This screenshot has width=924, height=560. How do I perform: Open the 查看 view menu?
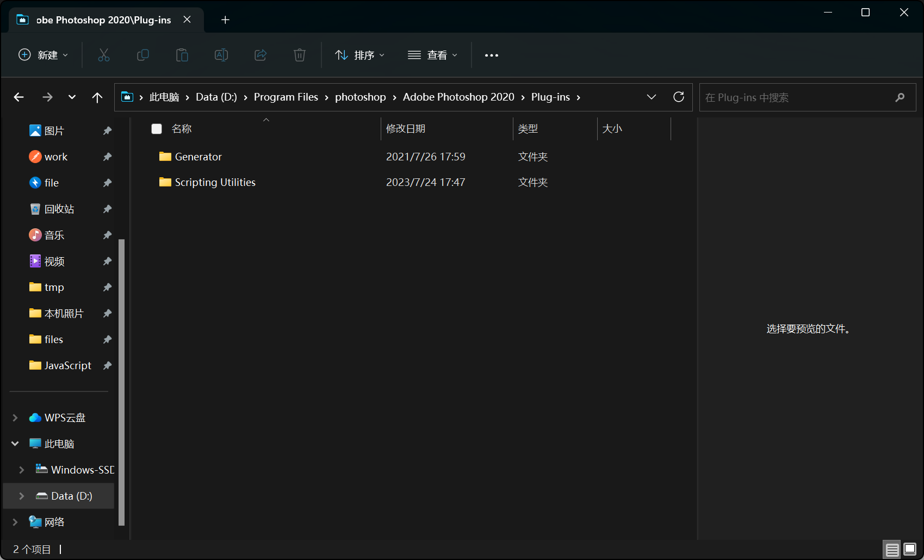pyautogui.click(x=433, y=55)
